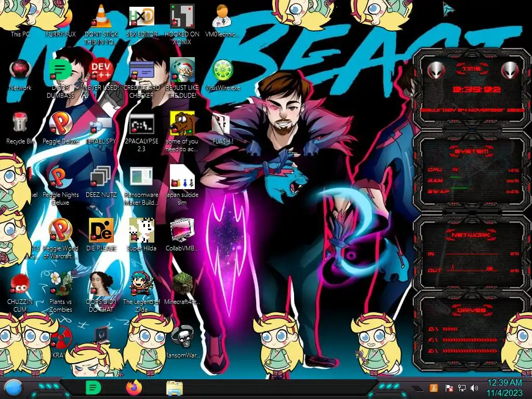The height and width of the screenshot is (399, 532).
Task: Launch Firefox from the taskbar
Action: 134,388
